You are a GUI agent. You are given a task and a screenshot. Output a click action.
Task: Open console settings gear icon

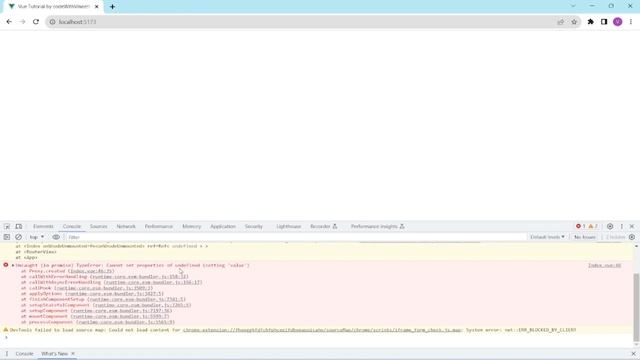click(x=632, y=237)
